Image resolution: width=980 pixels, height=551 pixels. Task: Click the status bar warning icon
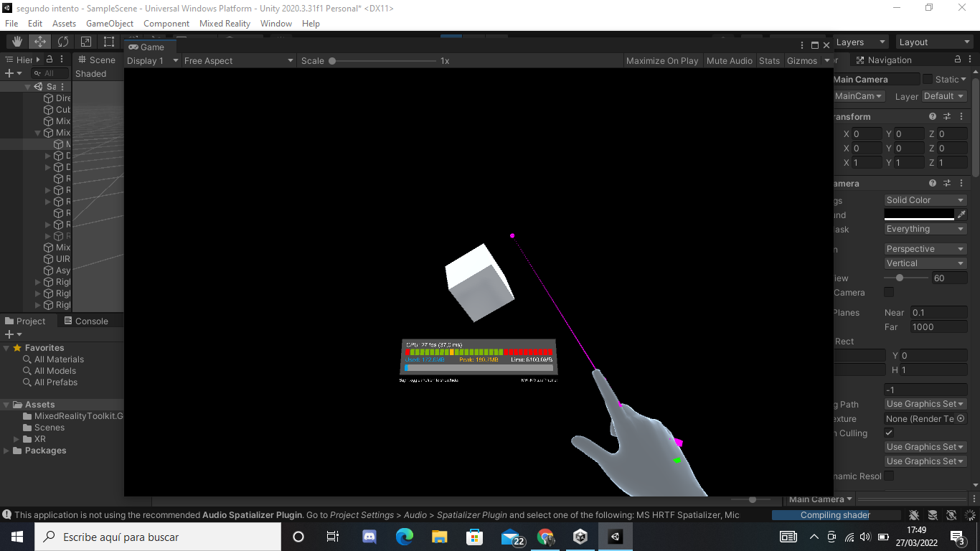[x=6, y=514]
